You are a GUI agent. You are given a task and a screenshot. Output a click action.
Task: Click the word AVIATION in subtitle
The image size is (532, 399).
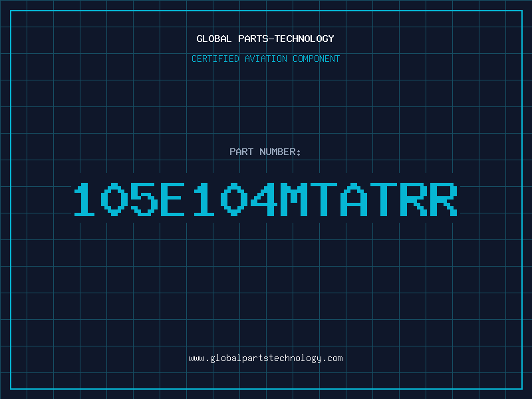(265, 59)
